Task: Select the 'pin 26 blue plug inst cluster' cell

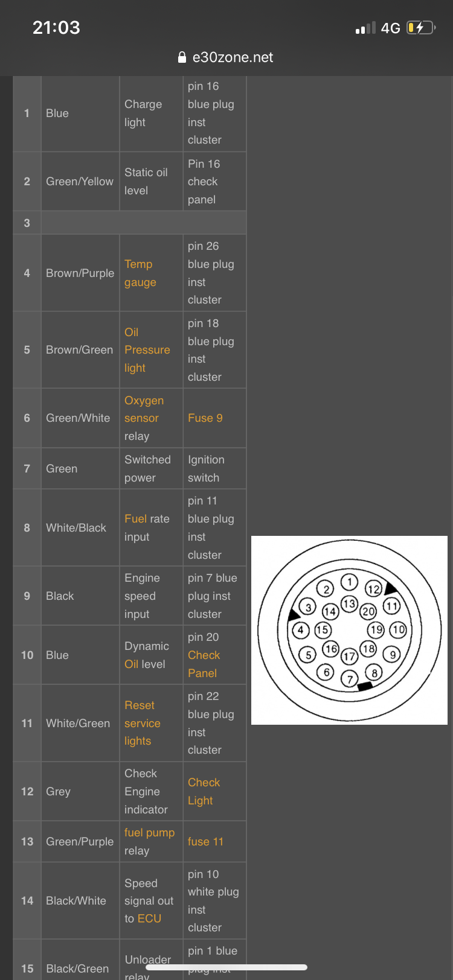Action: click(x=214, y=273)
